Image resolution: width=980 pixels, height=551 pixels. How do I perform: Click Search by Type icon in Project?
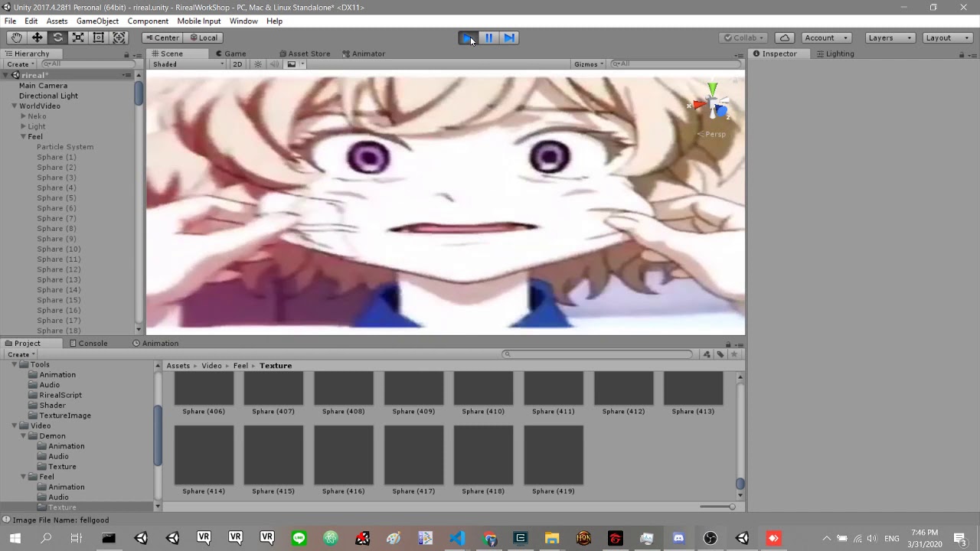click(x=707, y=354)
